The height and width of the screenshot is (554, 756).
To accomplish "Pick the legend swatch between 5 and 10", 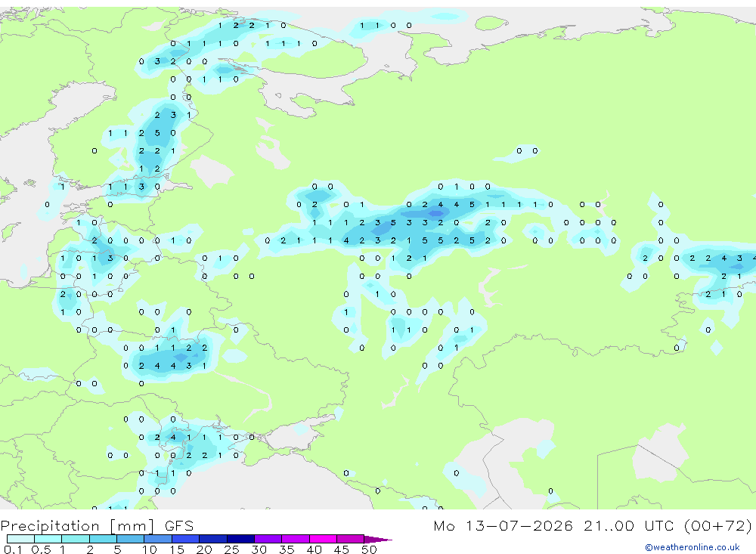I will coord(131,539).
